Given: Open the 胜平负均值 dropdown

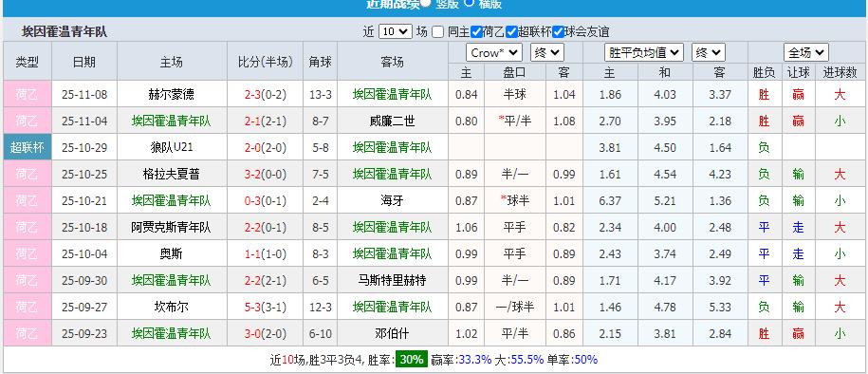Looking at the screenshot, I should 644,52.
